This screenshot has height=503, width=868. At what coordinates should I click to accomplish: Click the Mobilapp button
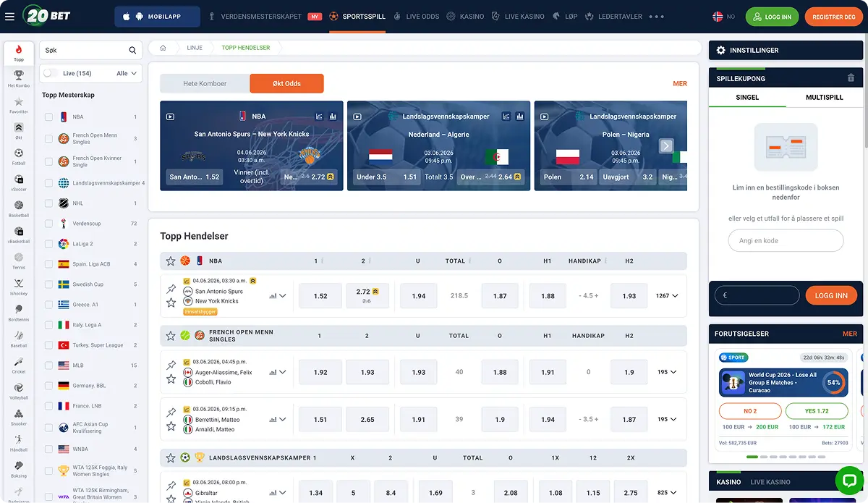coord(157,17)
